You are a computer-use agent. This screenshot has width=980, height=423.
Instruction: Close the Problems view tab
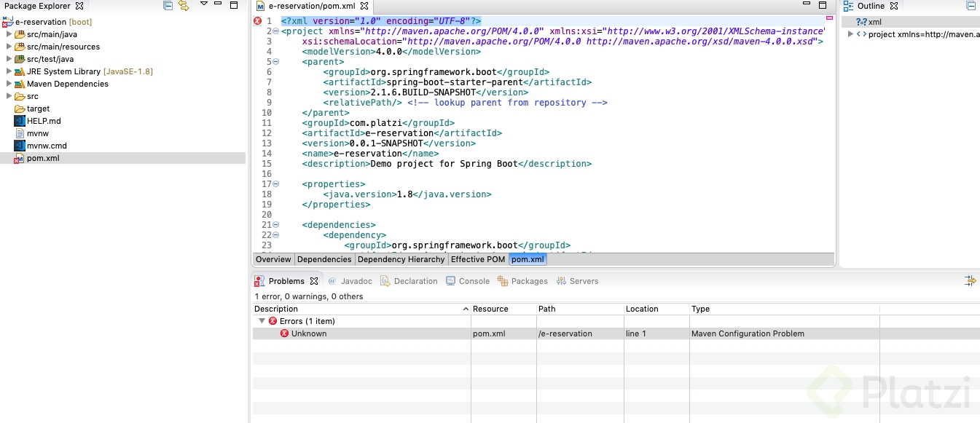pos(314,281)
